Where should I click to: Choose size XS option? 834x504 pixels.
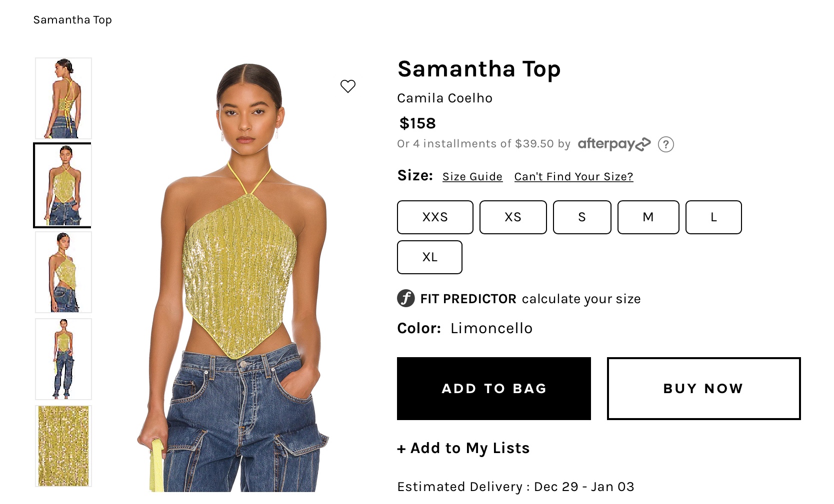pyautogui.click(x=513, y=217)
